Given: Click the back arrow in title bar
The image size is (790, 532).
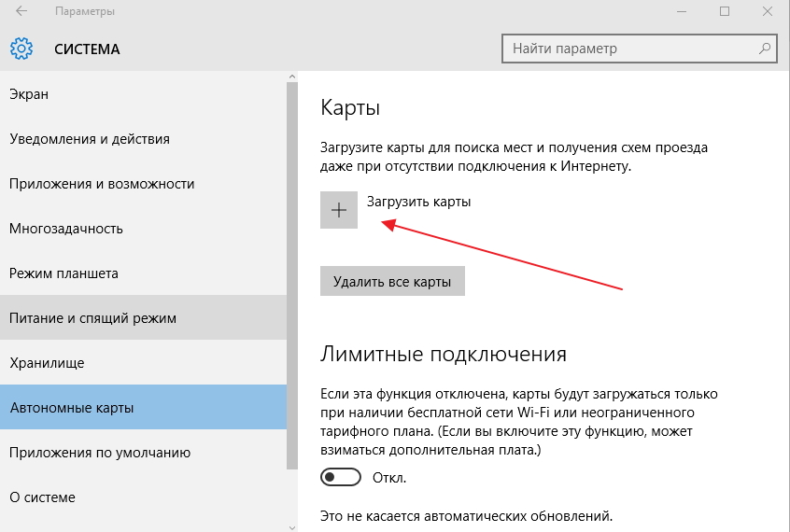Looking at the screenshot, I should click(21, 12).
